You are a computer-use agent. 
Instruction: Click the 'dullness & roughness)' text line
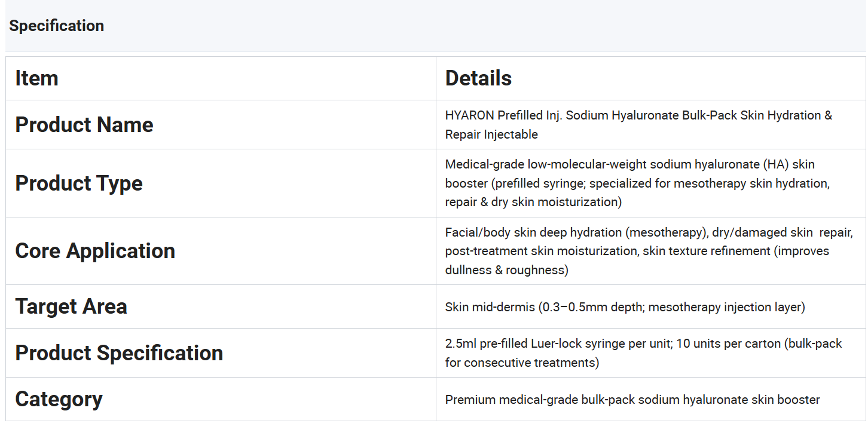click(x=506, y=270)
